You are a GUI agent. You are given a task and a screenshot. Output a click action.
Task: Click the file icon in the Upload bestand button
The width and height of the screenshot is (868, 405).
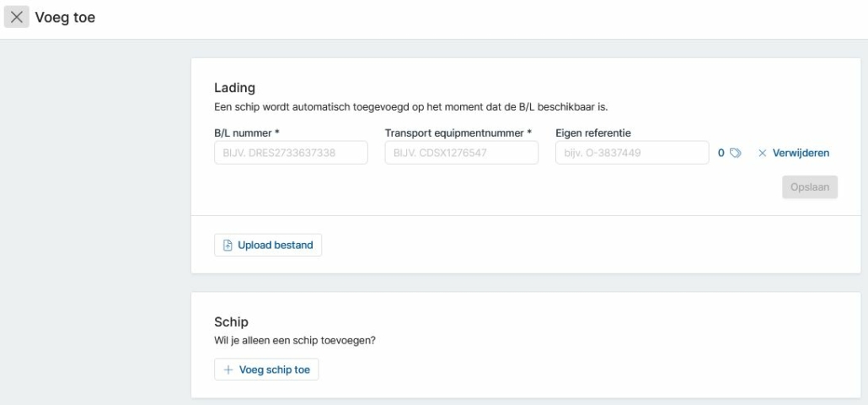[228, 246]
